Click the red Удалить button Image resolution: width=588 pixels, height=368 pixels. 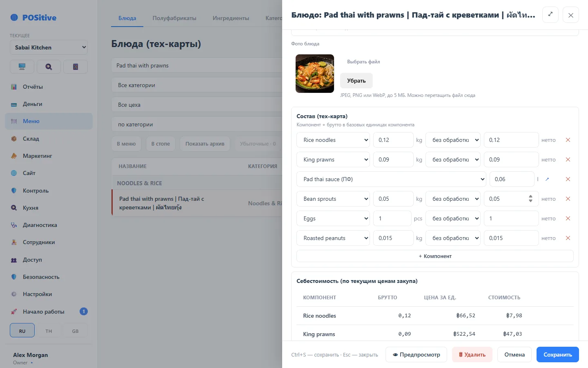[472, 355]
